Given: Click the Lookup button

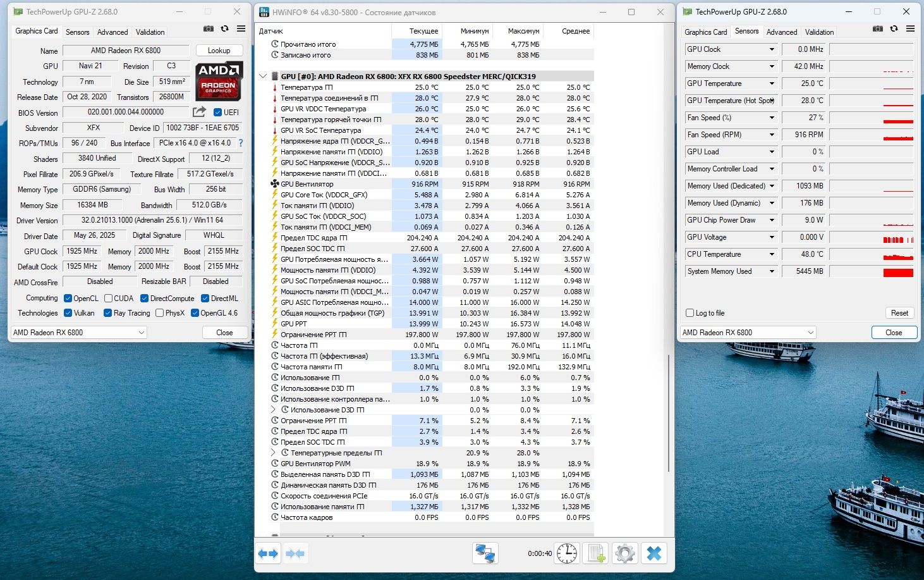Looking at the screenshot, I should (219, 51).
